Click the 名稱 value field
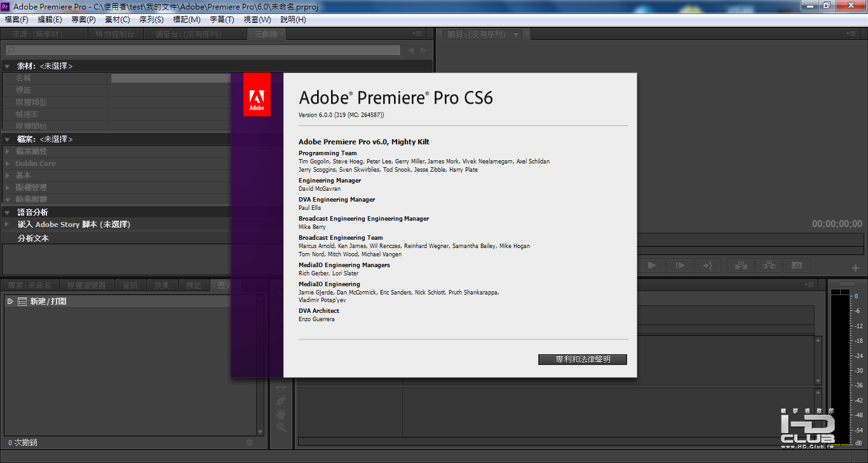Viewport: 868px width, 463px height. click(170, 78)
